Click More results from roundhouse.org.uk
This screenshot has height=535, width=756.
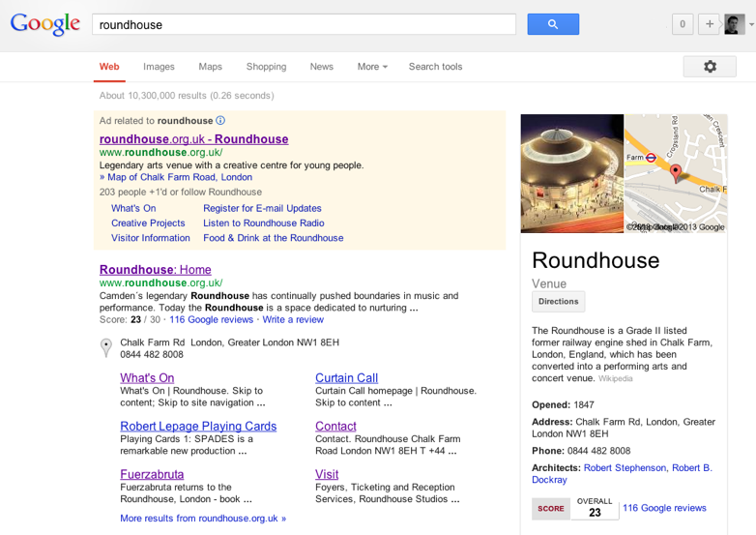pyautogui.click(x=203, y=519)
